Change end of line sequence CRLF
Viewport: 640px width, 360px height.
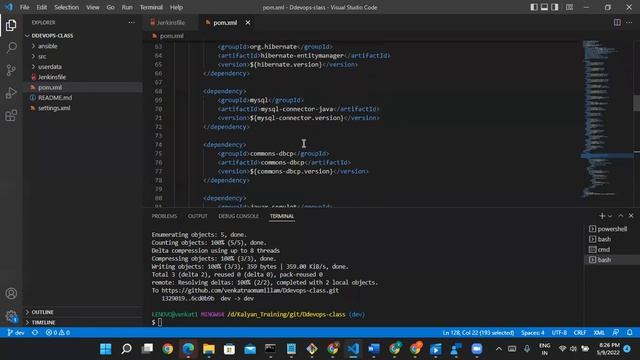point(580,333)
